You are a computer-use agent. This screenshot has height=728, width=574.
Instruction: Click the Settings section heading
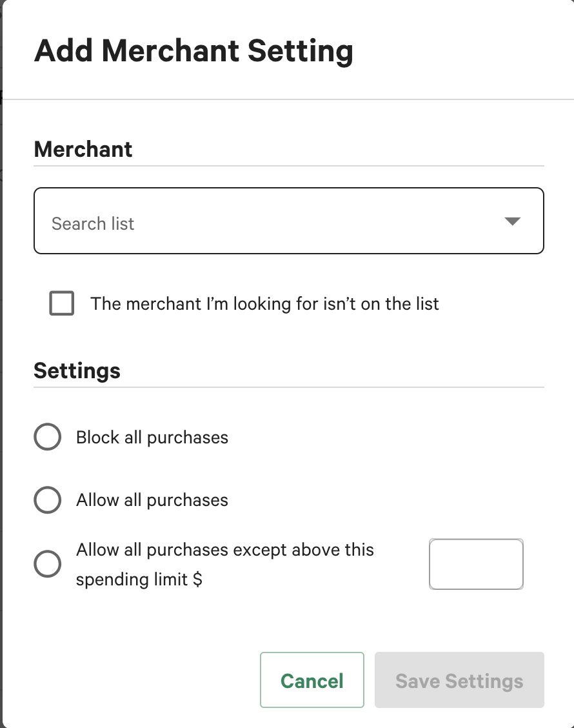click(x=77, y=371)
